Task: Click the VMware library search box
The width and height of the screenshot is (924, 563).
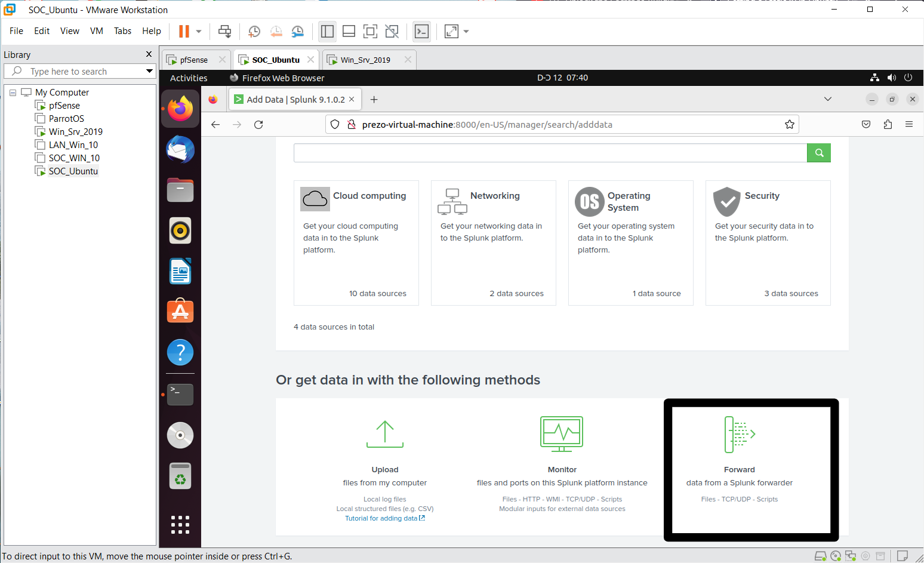Action: pos(79,71)
